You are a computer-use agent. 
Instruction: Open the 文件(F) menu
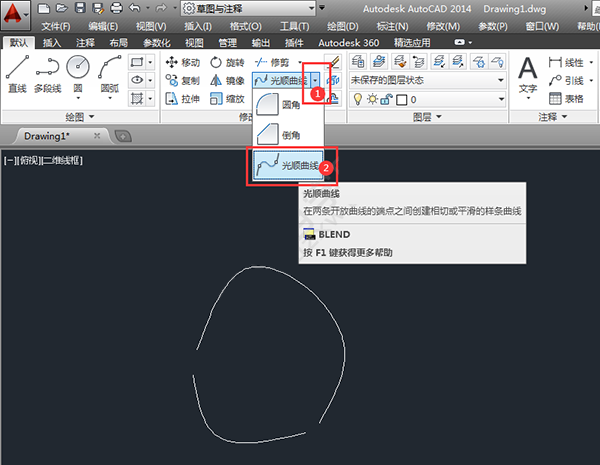pyautogui.click(x=56, y=26)
